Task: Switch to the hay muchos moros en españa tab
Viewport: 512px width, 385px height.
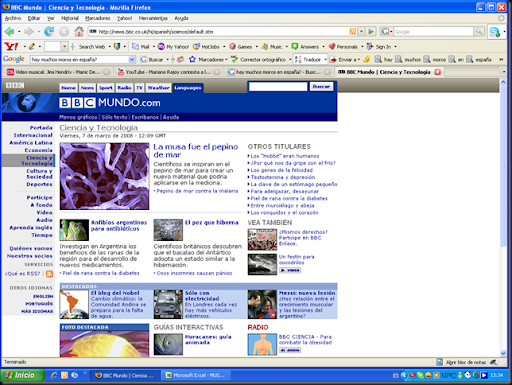Action: (x=279, y=72)
